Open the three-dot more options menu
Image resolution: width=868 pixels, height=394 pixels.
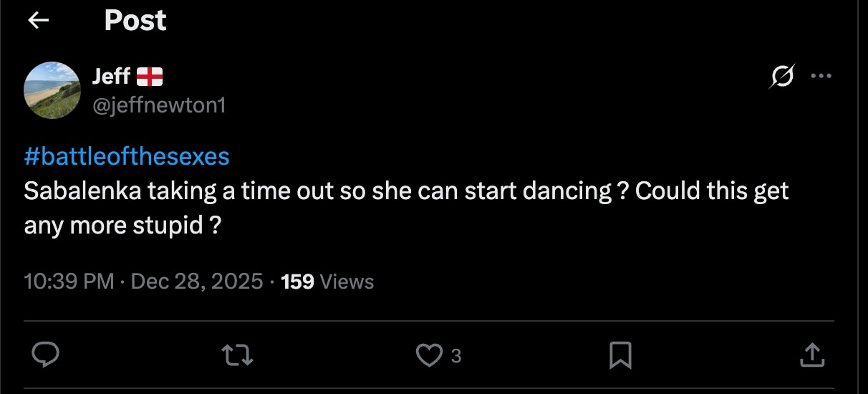click(x=821, y=76)
